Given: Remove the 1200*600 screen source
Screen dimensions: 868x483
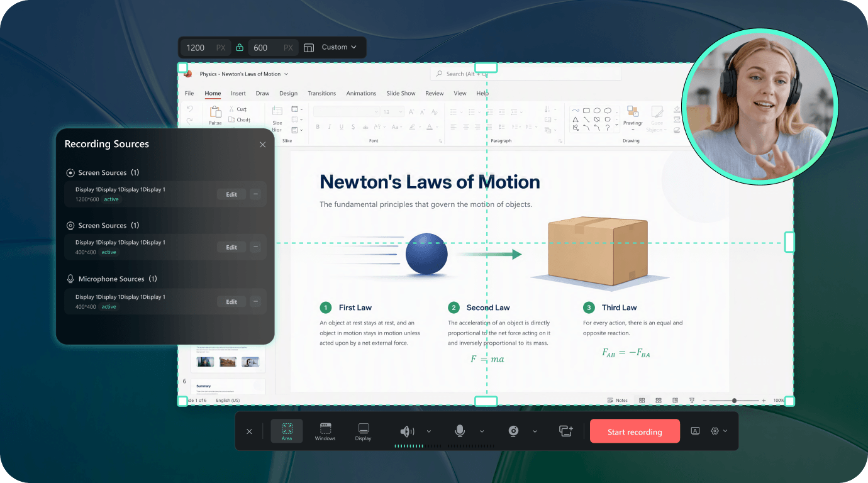Looking at the screenshot, I should click(255, 194).
